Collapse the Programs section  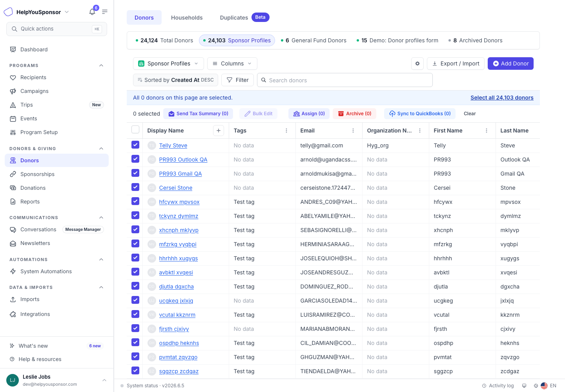coord(101,65)
